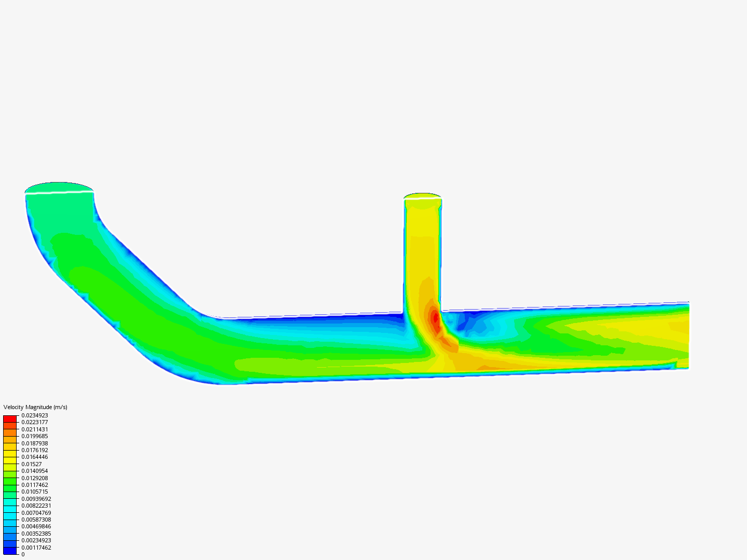Select the legend value 0.01527
The width and height of the screenshot is (747, 560).
pyautogui.click(x=32, y=464)
